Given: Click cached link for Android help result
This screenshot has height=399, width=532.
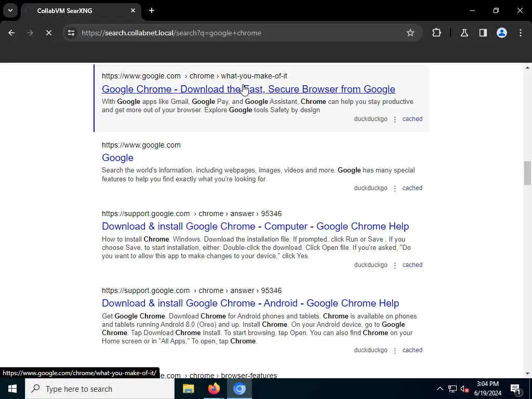Looking at the screenshot, I should pyautogui.click(x=412, y=350).
